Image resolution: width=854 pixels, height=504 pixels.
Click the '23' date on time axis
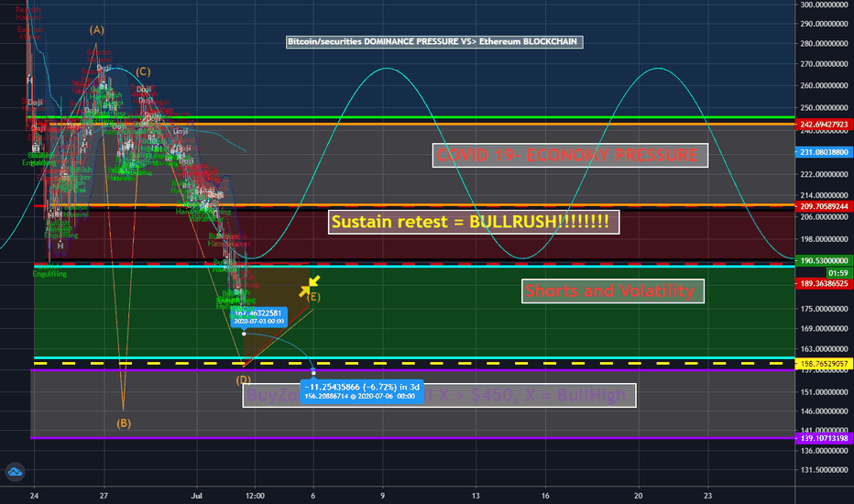pyautogui.click(x=707, y=496)
